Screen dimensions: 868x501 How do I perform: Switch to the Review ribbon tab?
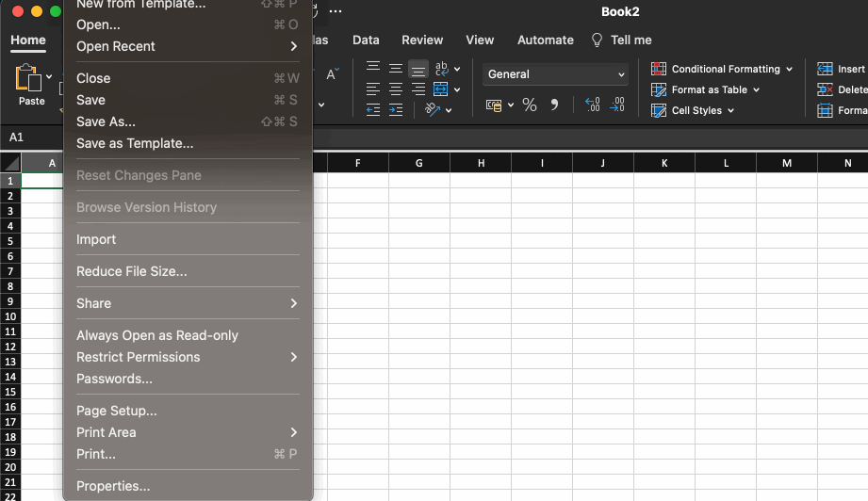coord(422,40)
